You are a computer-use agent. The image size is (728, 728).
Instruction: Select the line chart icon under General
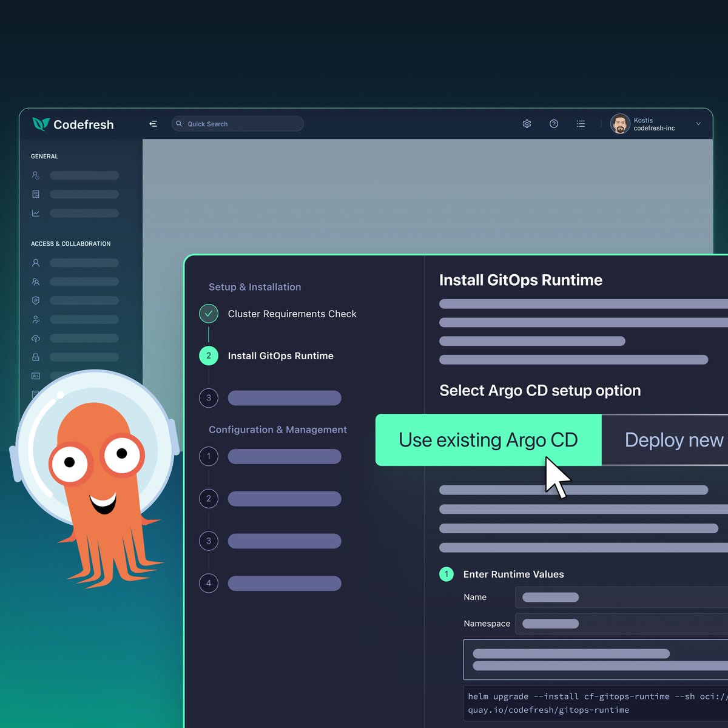pyautogui.click(x=36, y=213)
